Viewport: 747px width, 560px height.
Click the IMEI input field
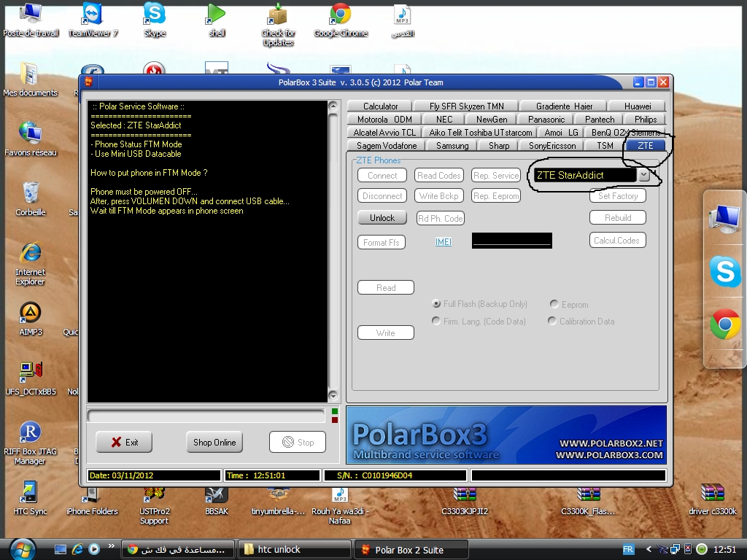pos(512,241)
